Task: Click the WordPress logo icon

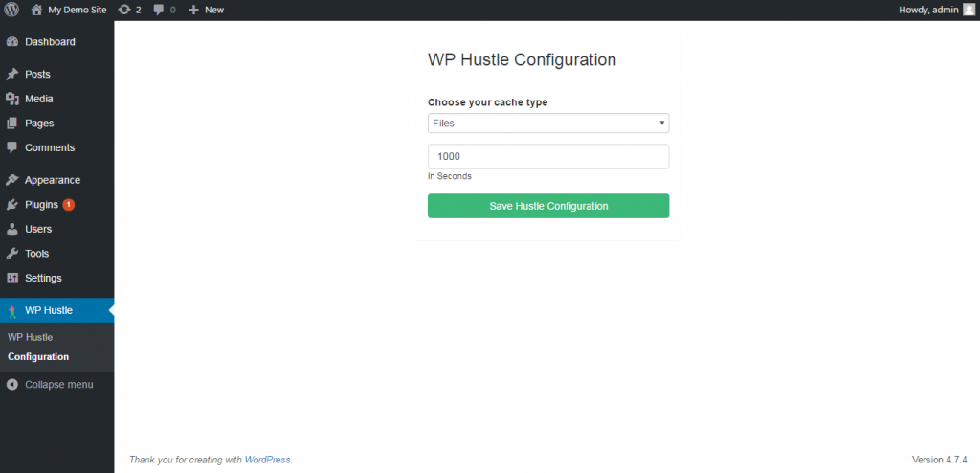Action: (11, 10)
